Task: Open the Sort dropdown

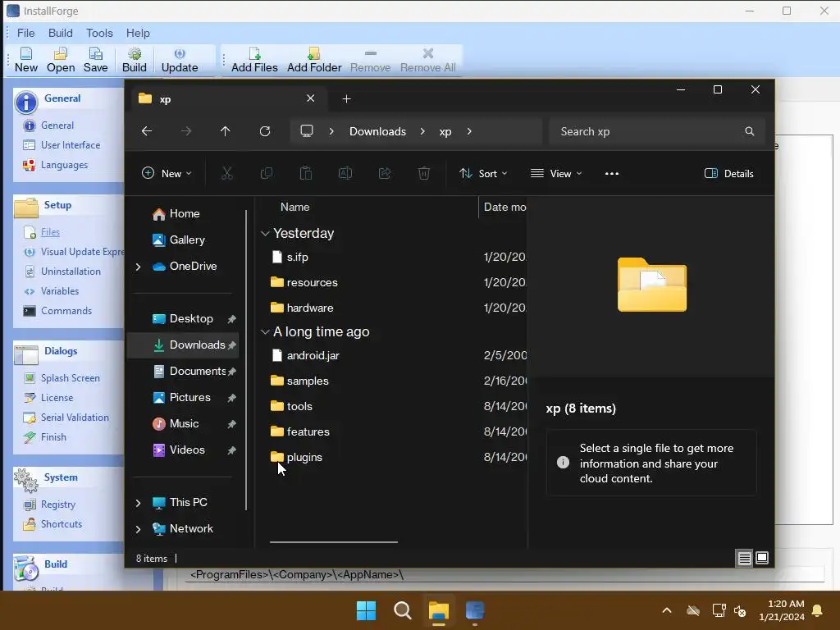Action: pyautogui.click(x=483, y=173)
